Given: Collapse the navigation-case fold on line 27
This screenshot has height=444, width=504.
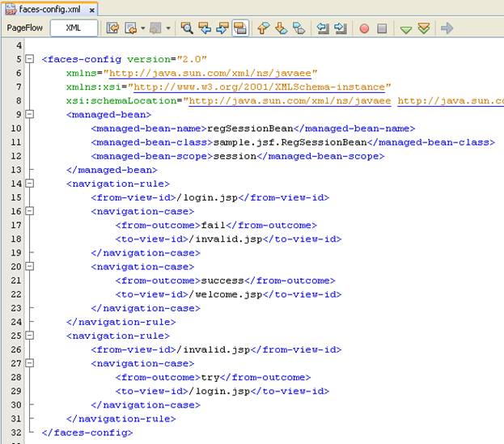Looking at the screenshot, I should 30,363.
